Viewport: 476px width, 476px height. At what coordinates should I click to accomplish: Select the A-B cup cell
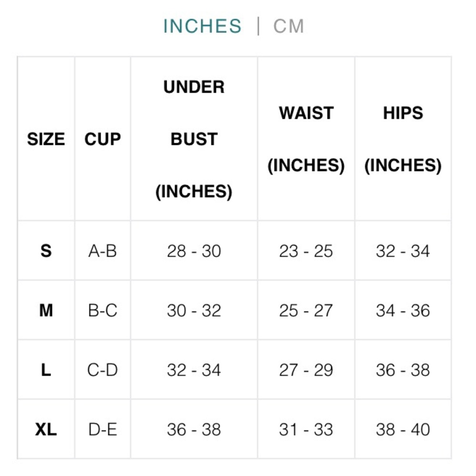coord(103,251)
